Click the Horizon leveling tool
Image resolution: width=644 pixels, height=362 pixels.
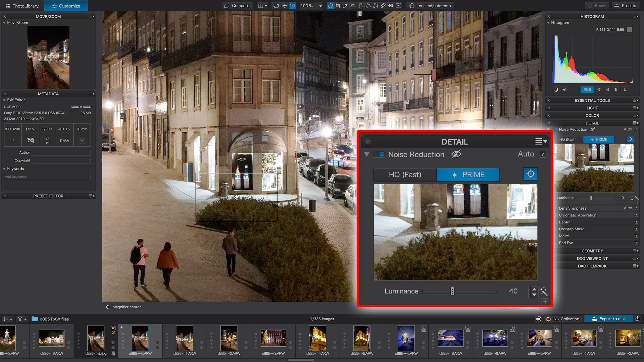pos(353,6)
